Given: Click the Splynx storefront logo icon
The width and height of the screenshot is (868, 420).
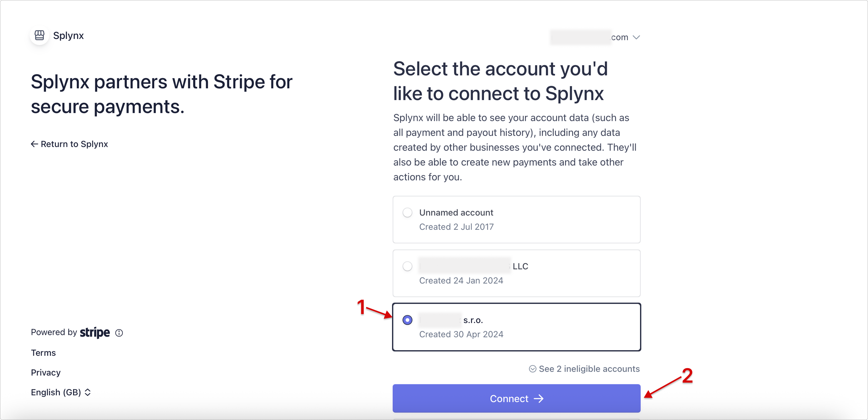Looking at the screenshot, I should tap(39, 35).
